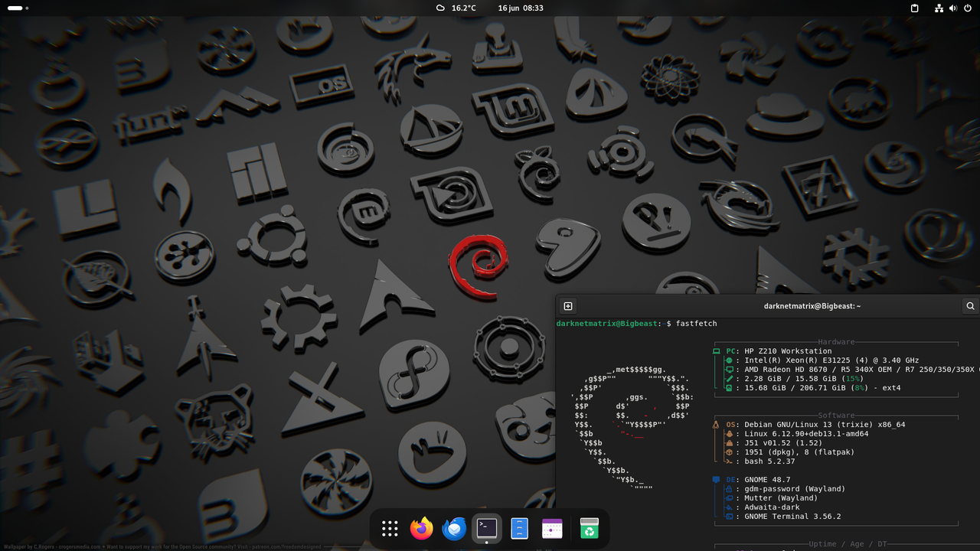Screen dimensions: 980x551
Task: Open a new terminal tab
Action: pos(568,306)
